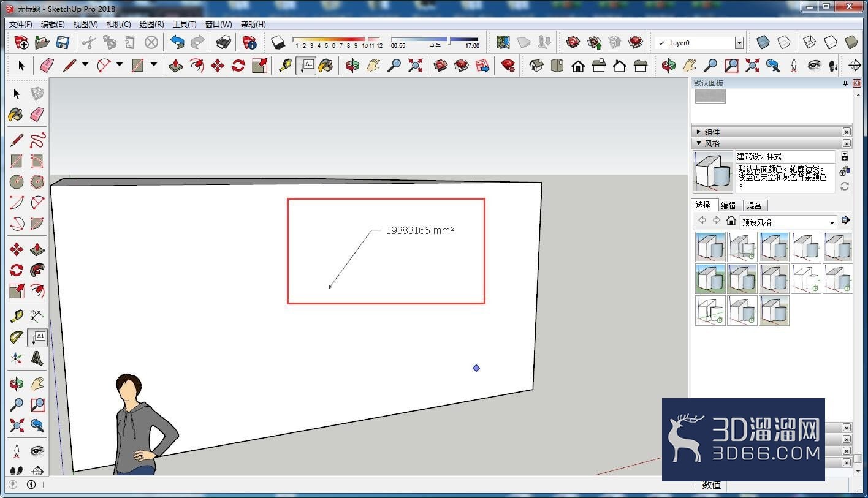The width and height of the screenshot is (868, 498).
Task: Select the Make Component tool
Action: coord(37,94)
